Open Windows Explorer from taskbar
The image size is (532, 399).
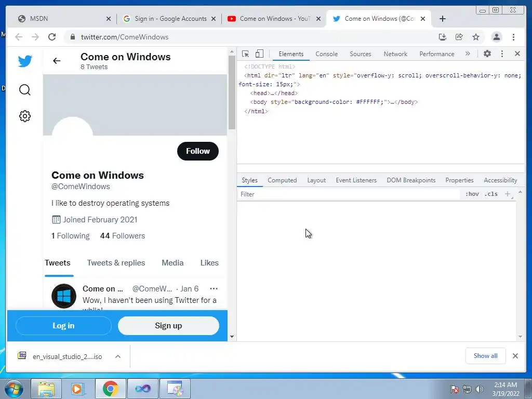click(x=46, y=389)
